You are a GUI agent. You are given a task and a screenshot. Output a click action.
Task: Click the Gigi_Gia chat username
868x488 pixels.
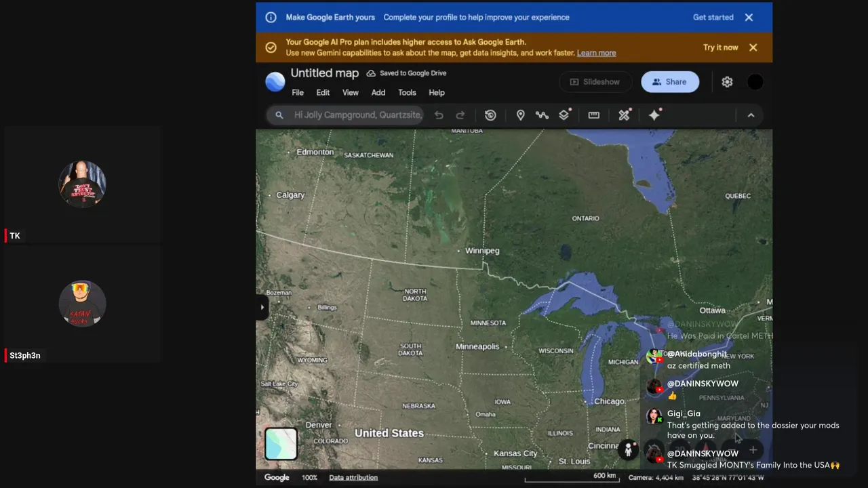pyautogui.click(x=684, y=413)
